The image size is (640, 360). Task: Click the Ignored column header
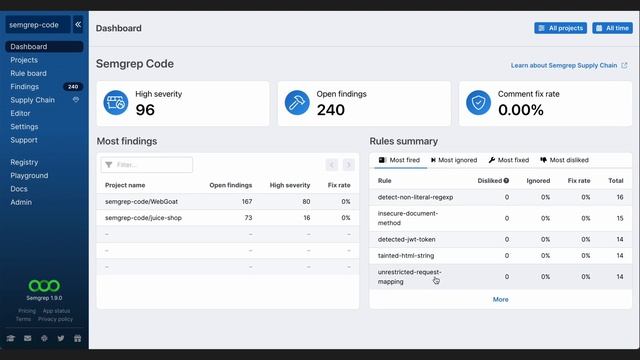pyautogui.click(x=538, y=180)
